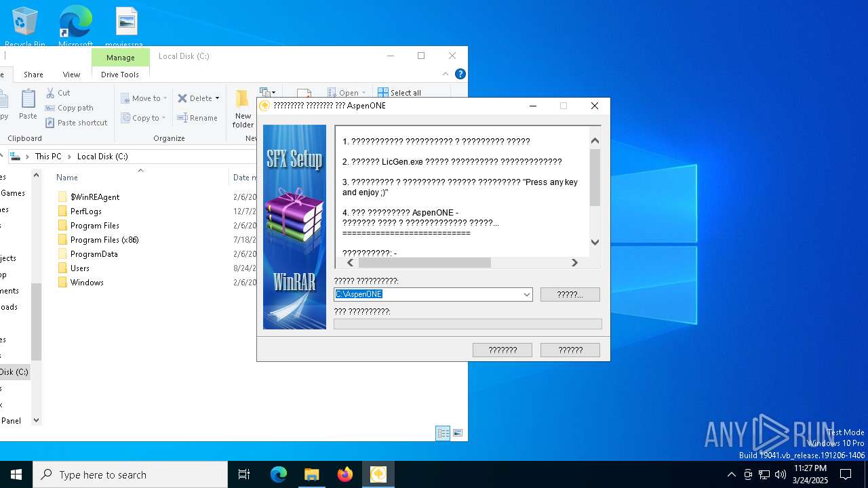Open File Explorer help question mark
Screen dimensions: 868x488
460,74
